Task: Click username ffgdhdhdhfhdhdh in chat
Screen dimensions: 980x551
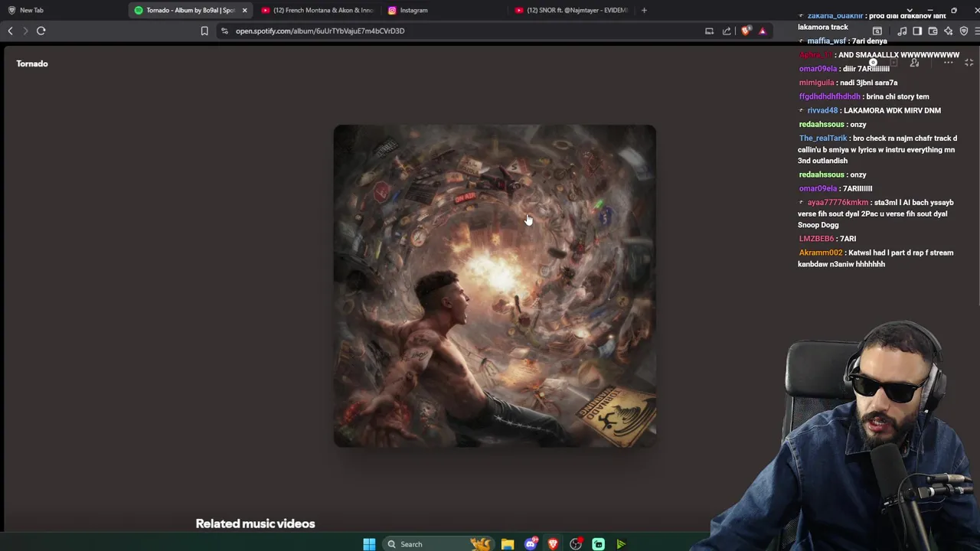Action: click(830, 96)
